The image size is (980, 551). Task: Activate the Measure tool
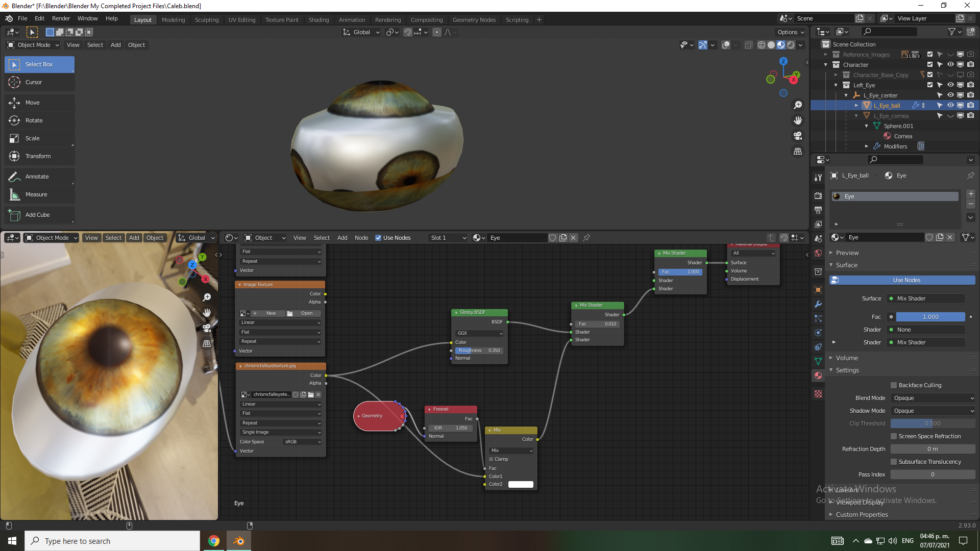[x=36, y=194]
